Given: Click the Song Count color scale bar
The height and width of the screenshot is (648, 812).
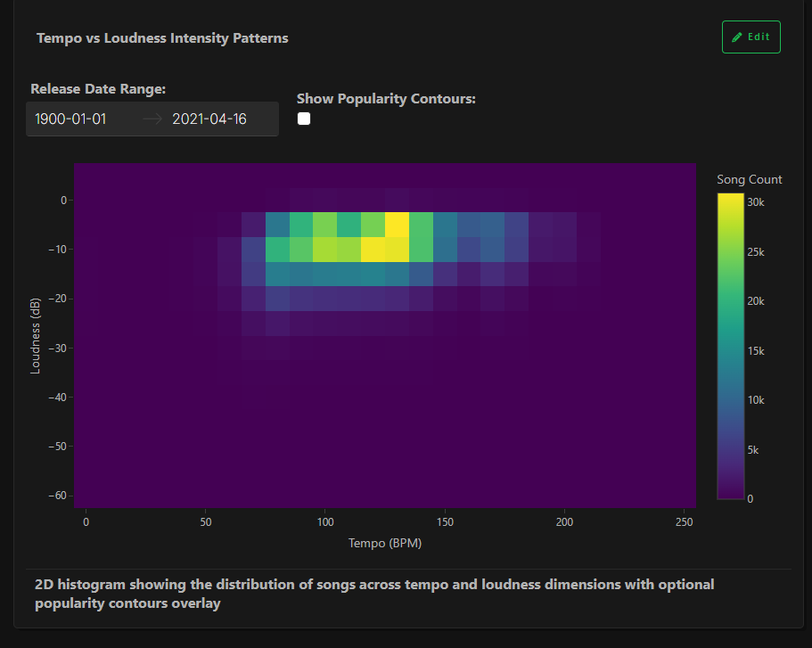Looking at the screenshot, I should 730,346.
